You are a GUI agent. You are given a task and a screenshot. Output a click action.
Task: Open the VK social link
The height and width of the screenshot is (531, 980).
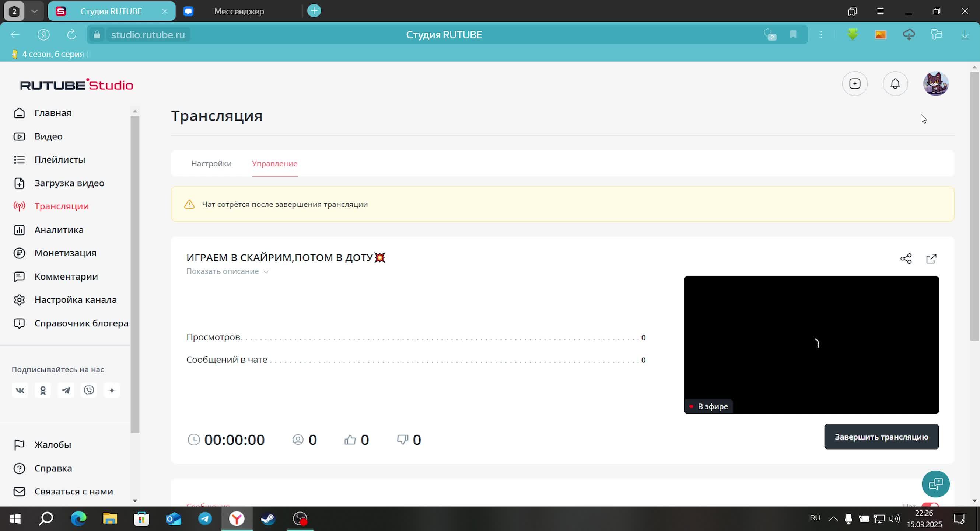point(20,391)
